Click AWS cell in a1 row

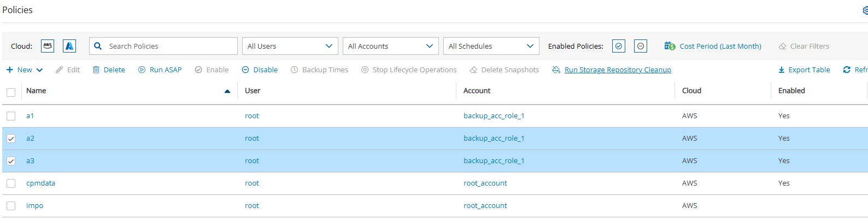coord(690,116)
